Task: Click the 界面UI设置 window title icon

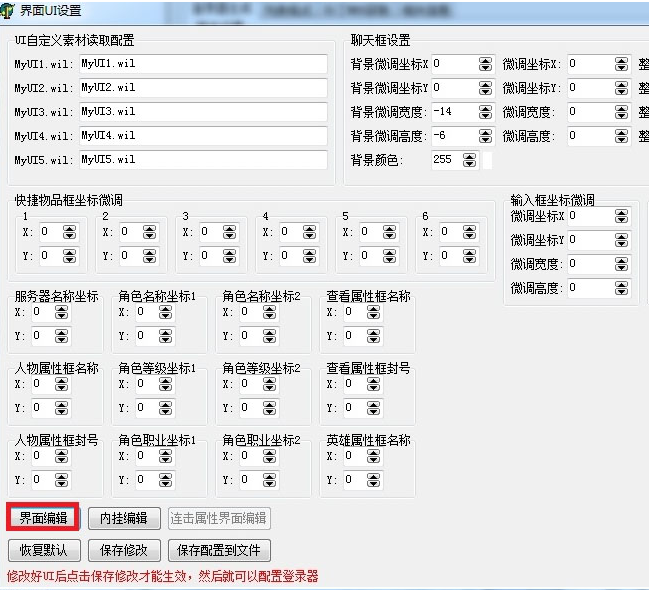Action: pos(10,10)
